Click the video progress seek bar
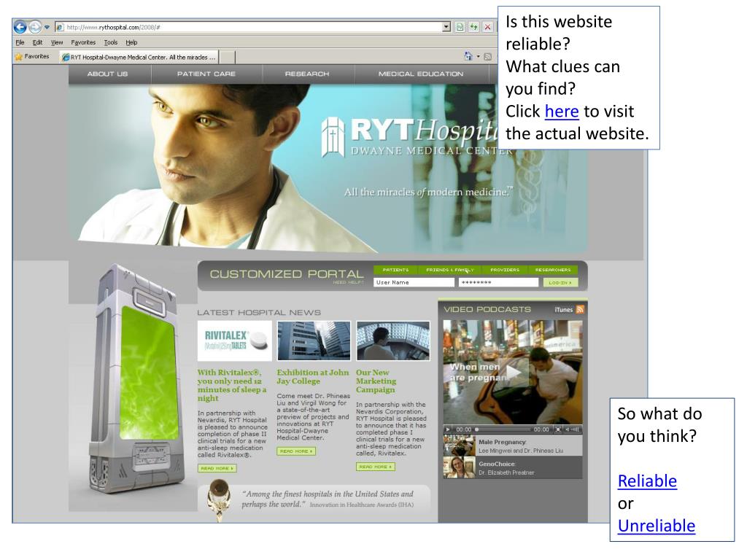Screen dimensions: 747x560 503,429
